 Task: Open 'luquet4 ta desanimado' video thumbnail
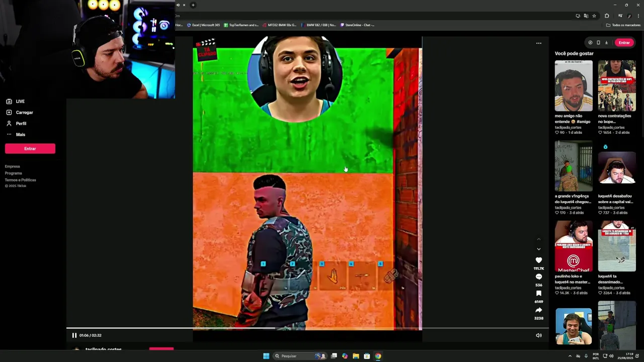617,246
